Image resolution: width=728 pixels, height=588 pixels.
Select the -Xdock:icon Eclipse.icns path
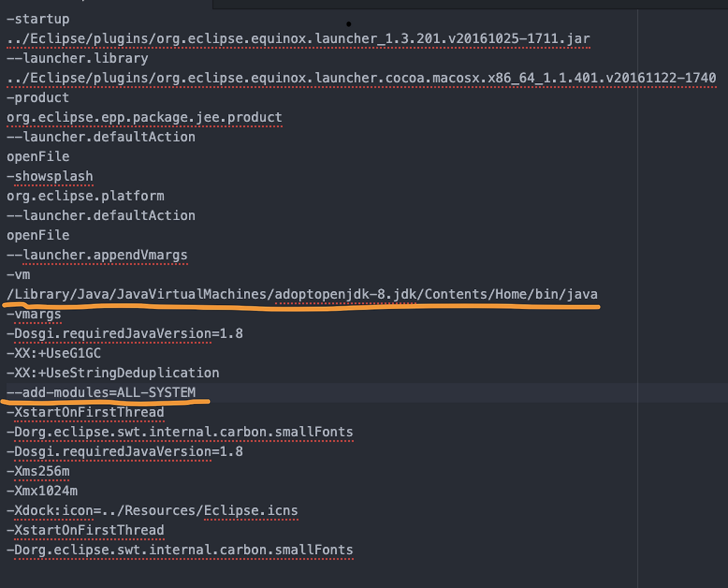click(152, 510)
